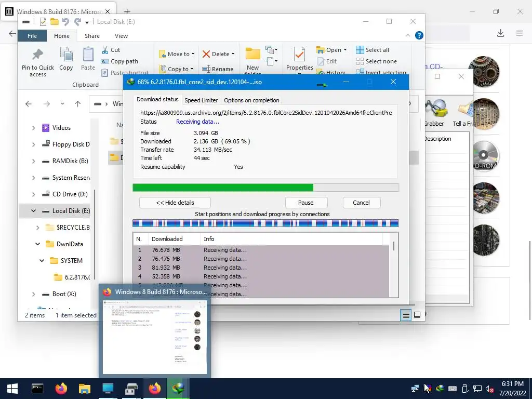Click Invert selection in ribbon
Screen dimensions: 532x399
(381, 72)
